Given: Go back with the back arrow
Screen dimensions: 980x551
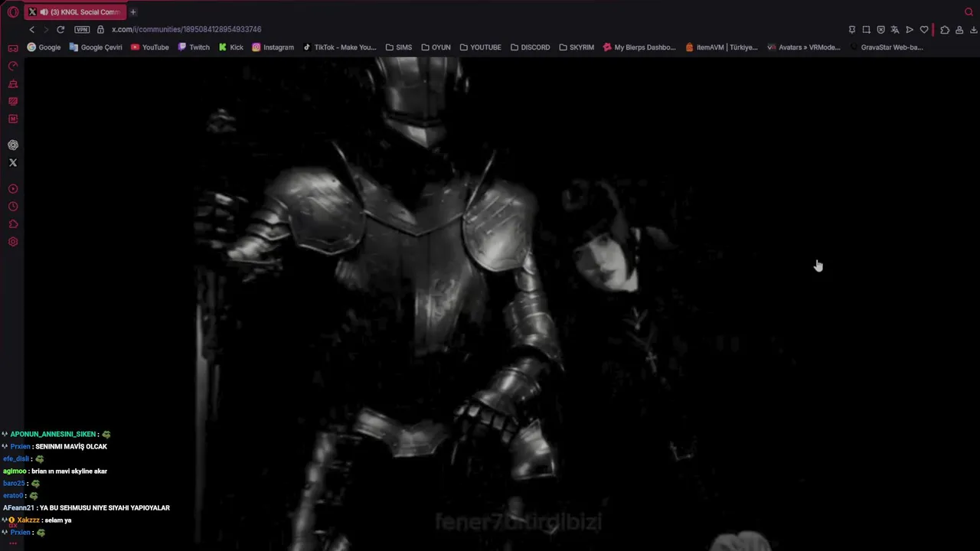Looking at the screenshot, I should point(31,30).
